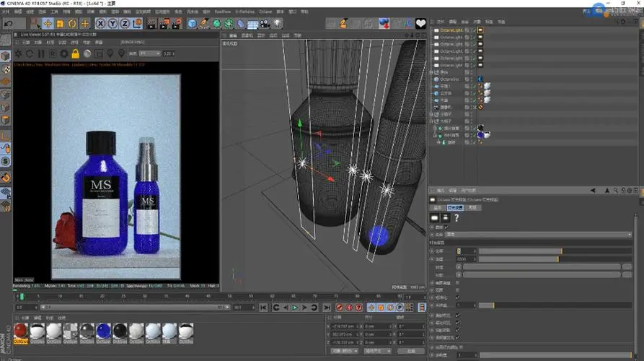644x361 pixels.
Task: Select the Rotate tool
Action: click(72, 24)
